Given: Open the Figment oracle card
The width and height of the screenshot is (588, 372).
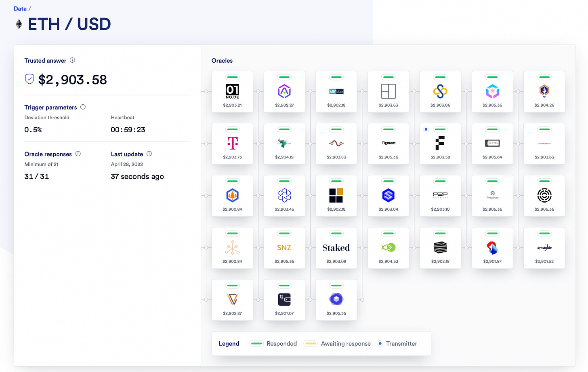Looking at the screenshot, I should pyautogui.click(x=388, y=144).
